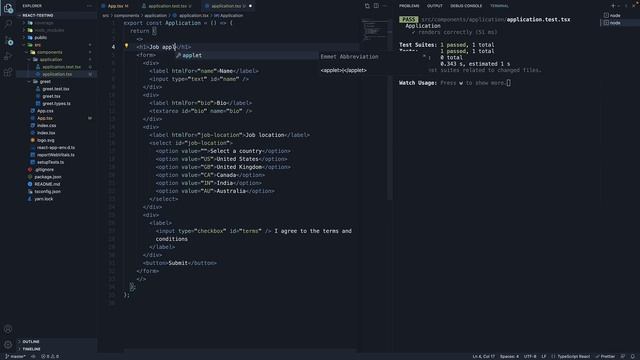This screenshot has width=640, height=360.
Task: Open the OUTPUT panel tab
Action: coord(435,6)
